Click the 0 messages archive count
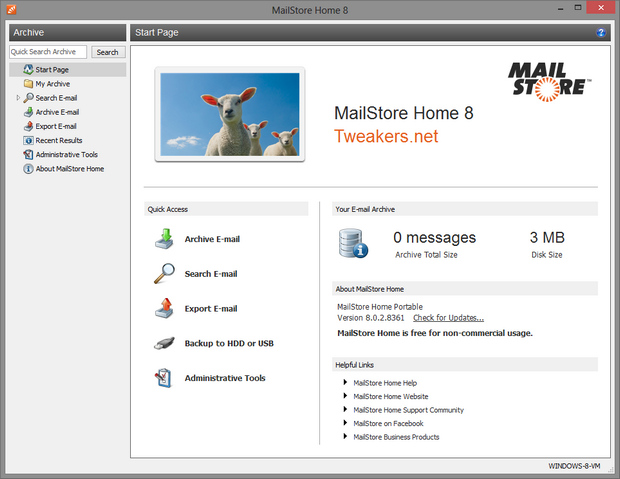 (435, 237)
